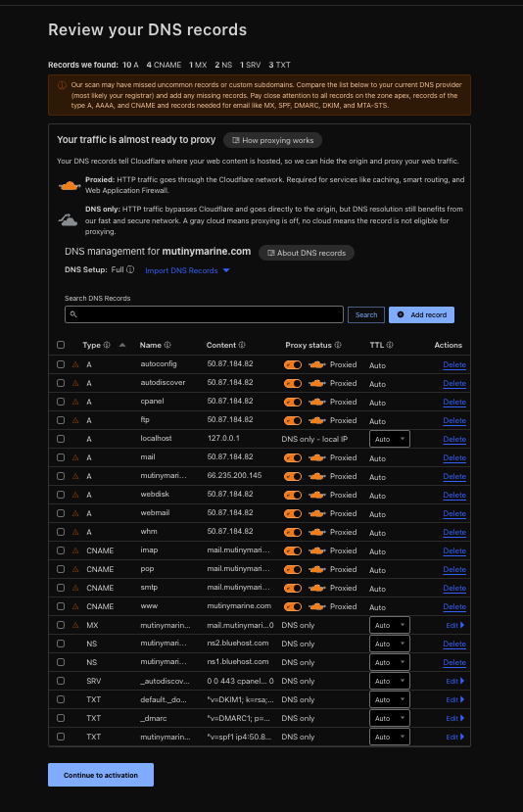Click the Name column info icon
523x812 pixels.
tap(167, 345)
